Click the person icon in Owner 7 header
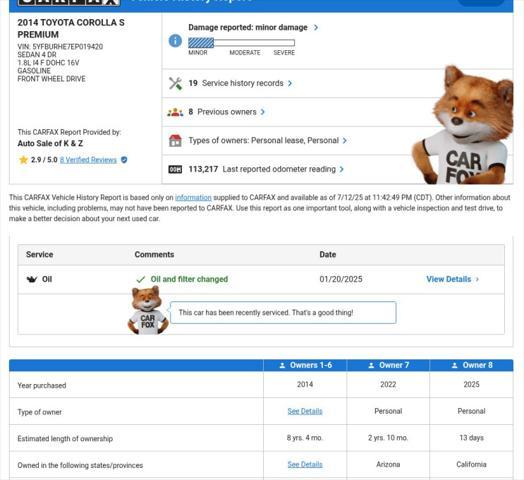The image size is (524, 480). [x=371, y=365]
